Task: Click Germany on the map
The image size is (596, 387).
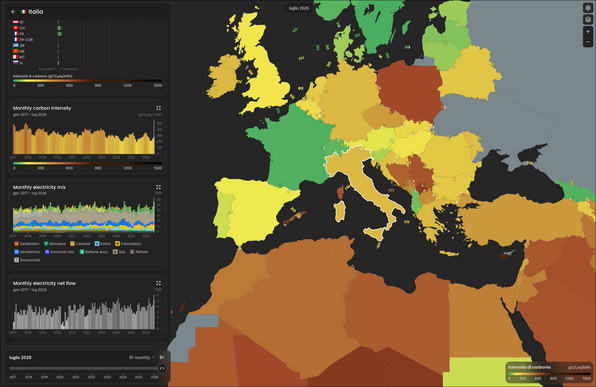Action: pos(348,101)
